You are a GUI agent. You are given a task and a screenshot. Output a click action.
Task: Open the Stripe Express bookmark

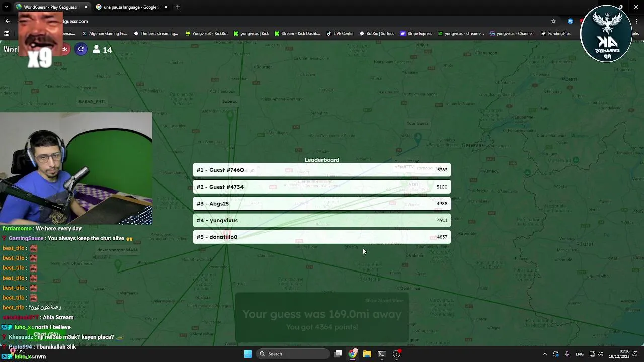point(416,34)
